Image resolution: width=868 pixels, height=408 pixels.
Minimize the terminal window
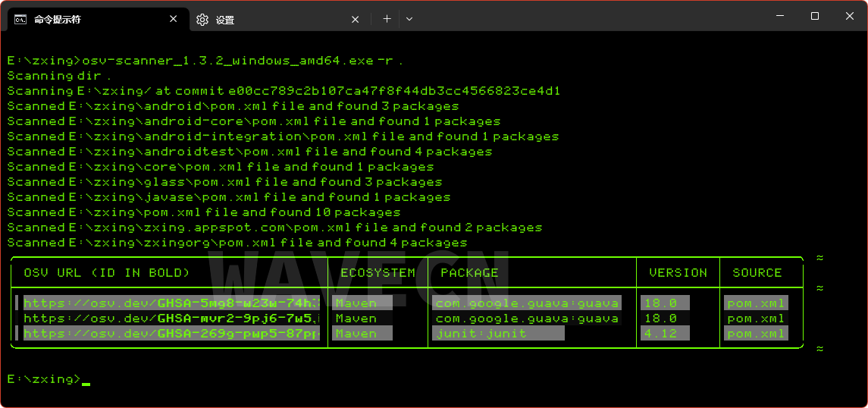coord(779,16)
